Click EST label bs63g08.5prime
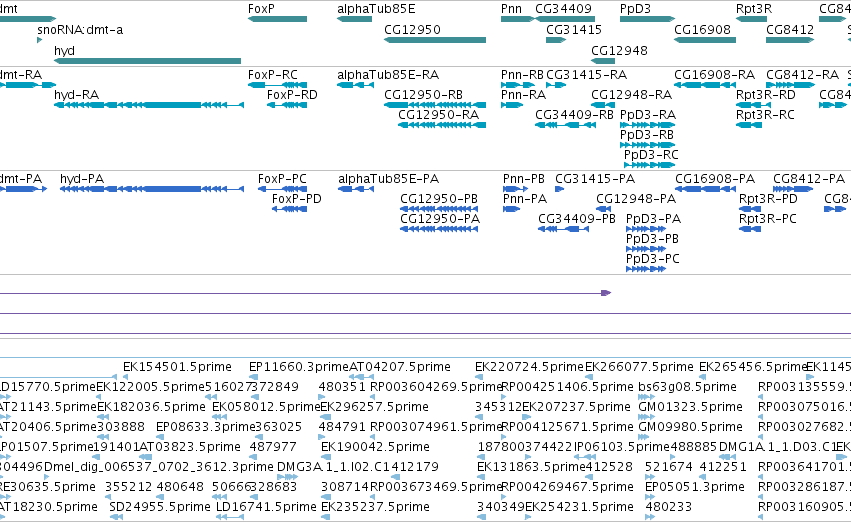The height and width of the screenshot is (522, 851). [688, 387]
